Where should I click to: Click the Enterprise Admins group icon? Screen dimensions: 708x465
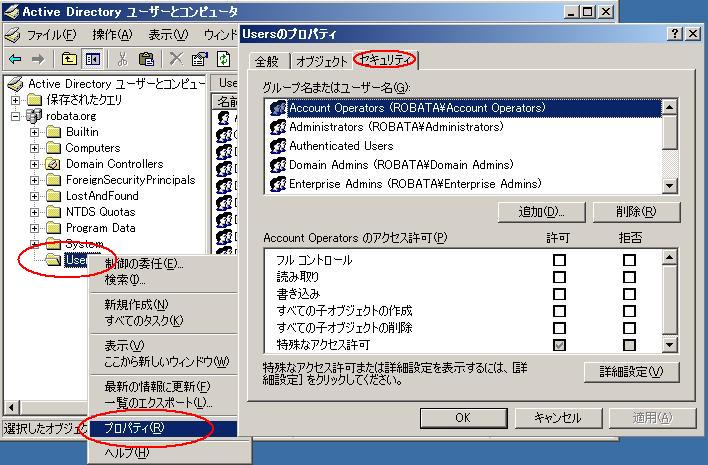coord(278,184)
